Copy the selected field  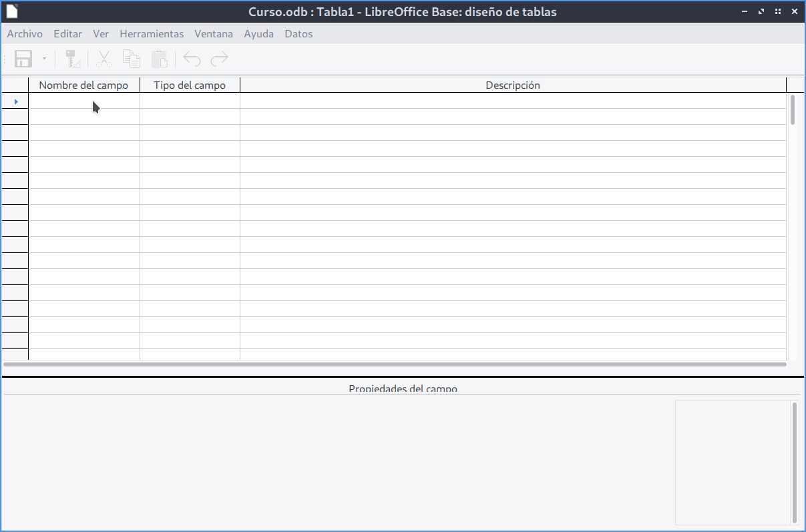point(131,59)
